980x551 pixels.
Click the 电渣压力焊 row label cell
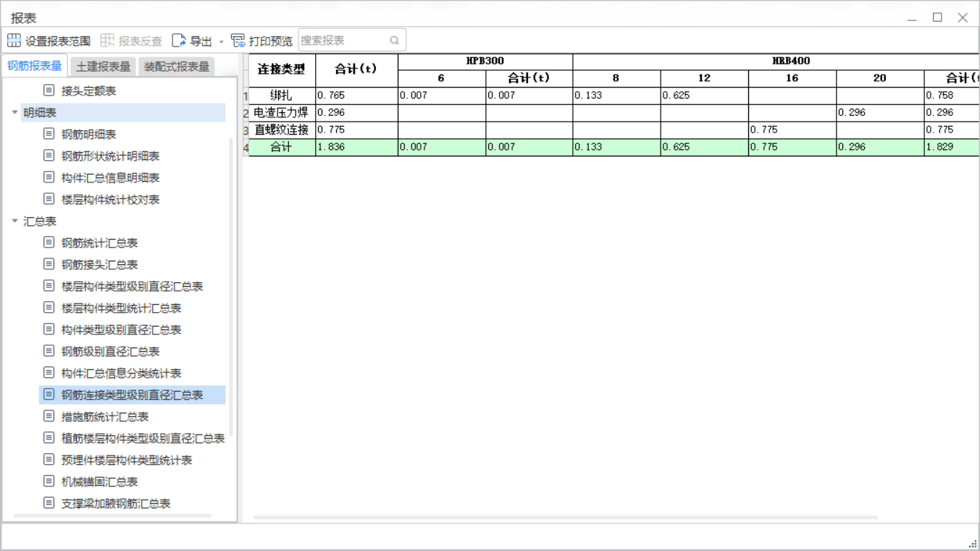click(x=282, y=113)
